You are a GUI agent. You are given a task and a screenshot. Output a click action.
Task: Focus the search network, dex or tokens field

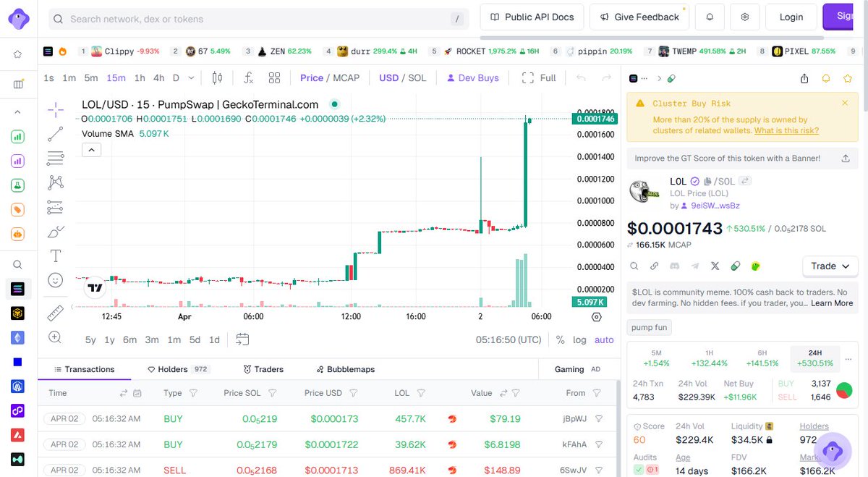pyautogui.click(x=258, y=19)
